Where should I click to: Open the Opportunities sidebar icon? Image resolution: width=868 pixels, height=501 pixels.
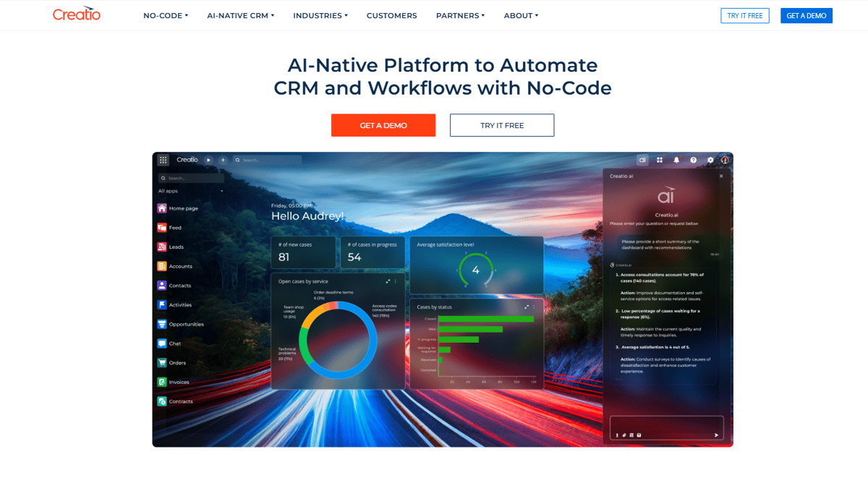point(160,324)
